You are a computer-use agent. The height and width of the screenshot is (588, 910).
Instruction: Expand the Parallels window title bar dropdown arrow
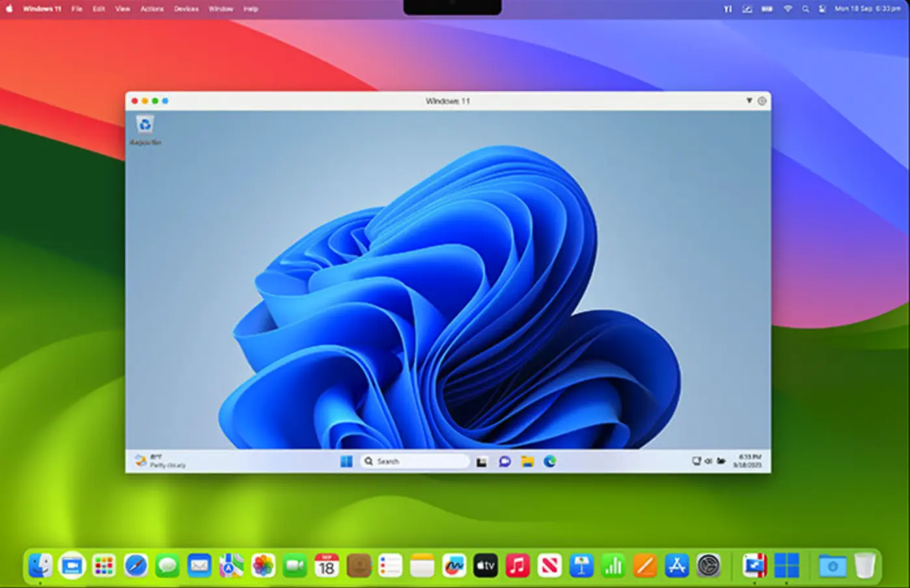click(749, 101)
